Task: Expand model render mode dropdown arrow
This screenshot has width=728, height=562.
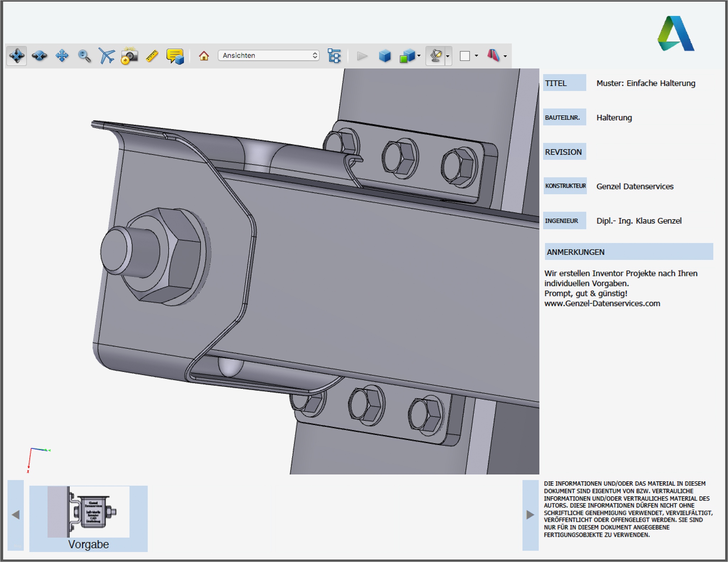Action: click(419, 56)
